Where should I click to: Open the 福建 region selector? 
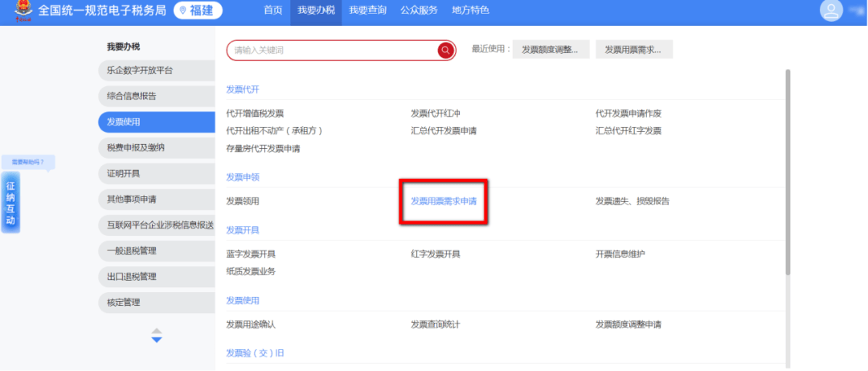[x=199, y=10]
